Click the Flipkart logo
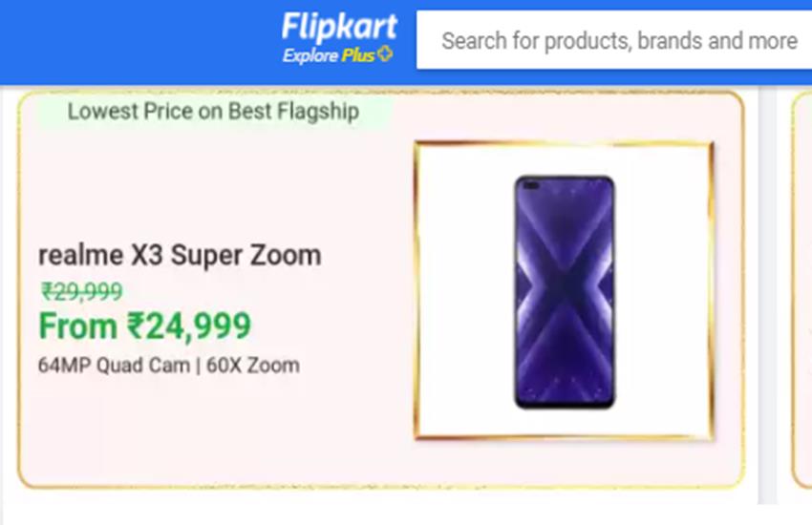The image size is (812, 525). tap(338, 27)
